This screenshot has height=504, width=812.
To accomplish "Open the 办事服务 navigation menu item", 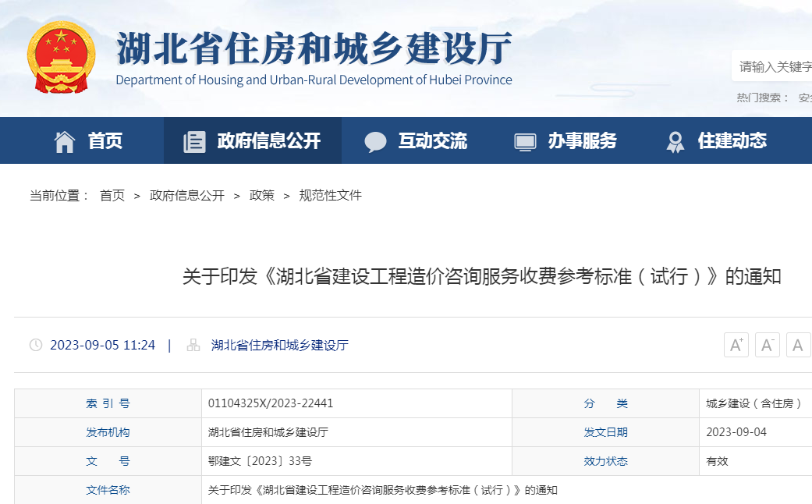I will point(582,140).
